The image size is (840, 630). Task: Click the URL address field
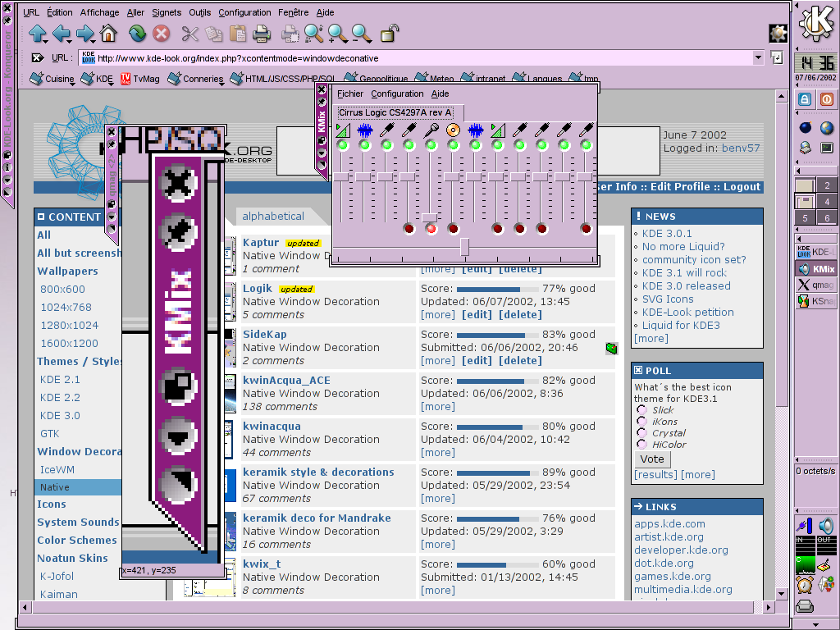pos(415,58)
